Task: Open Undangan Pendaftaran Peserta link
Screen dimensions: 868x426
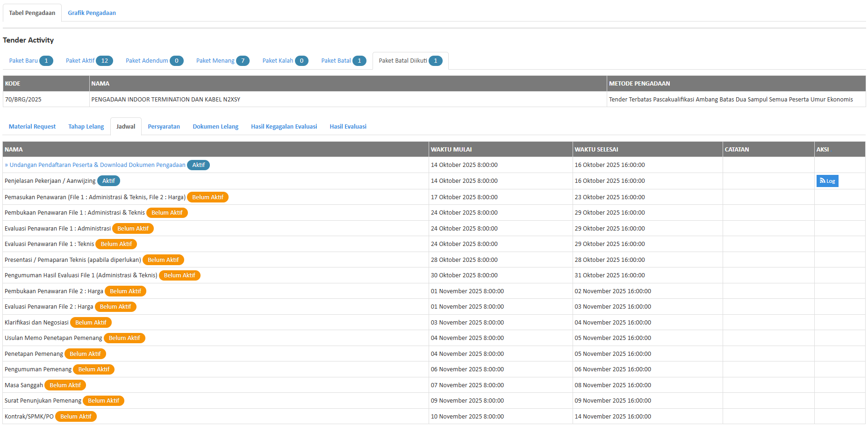Action: point(97,165)
